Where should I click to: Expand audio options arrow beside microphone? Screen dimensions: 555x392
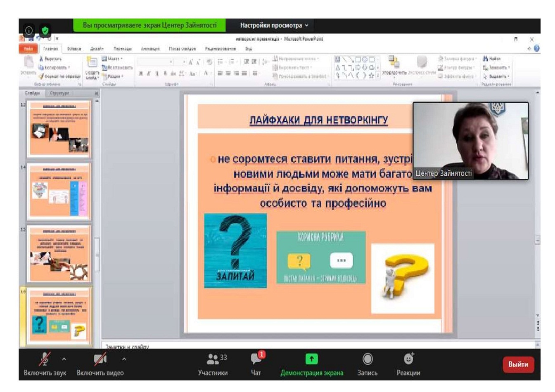coord(64,359)
